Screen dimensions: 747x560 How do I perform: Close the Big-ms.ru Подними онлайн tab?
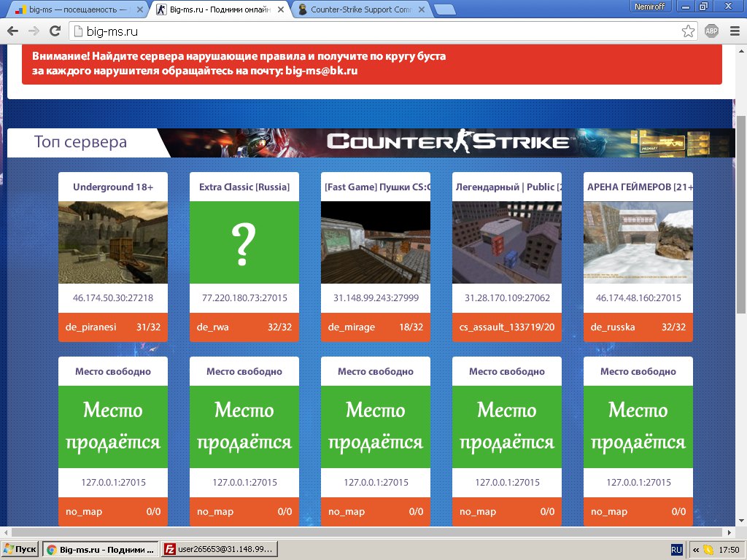coord(281,9)
